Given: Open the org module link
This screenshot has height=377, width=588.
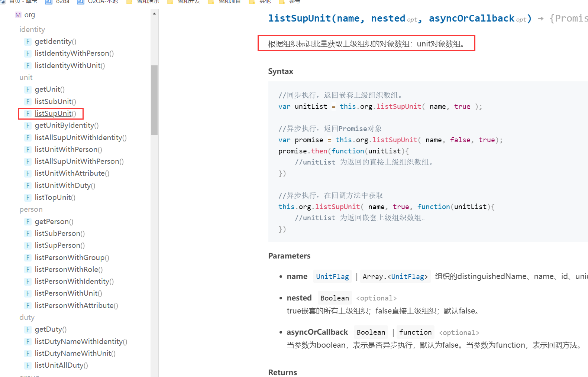Looking at the screenshot, I should coord(30,15).
